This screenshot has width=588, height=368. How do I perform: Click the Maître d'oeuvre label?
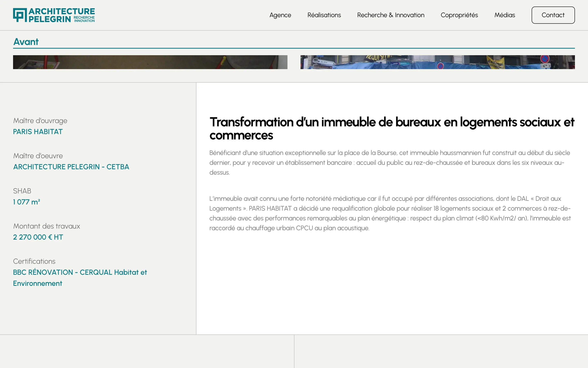click(38, 156)
